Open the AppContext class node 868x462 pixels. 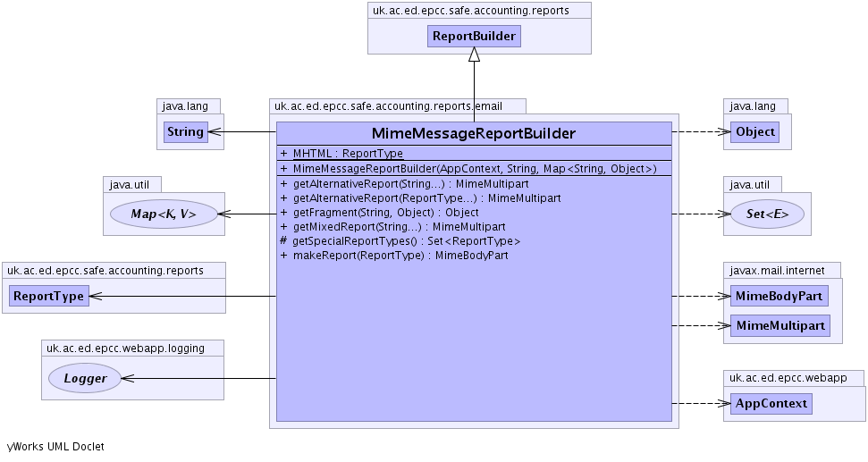tap(771, 403)
